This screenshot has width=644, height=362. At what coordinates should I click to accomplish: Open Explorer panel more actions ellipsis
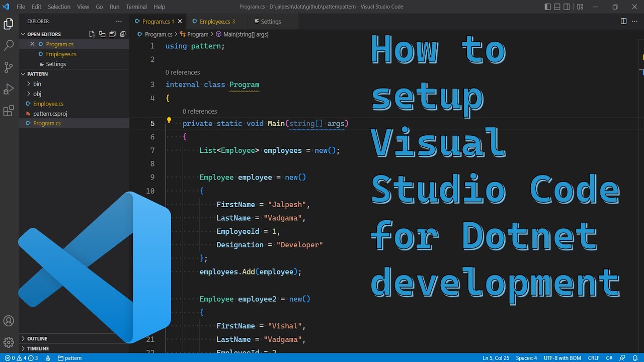(x=119, y=21)
